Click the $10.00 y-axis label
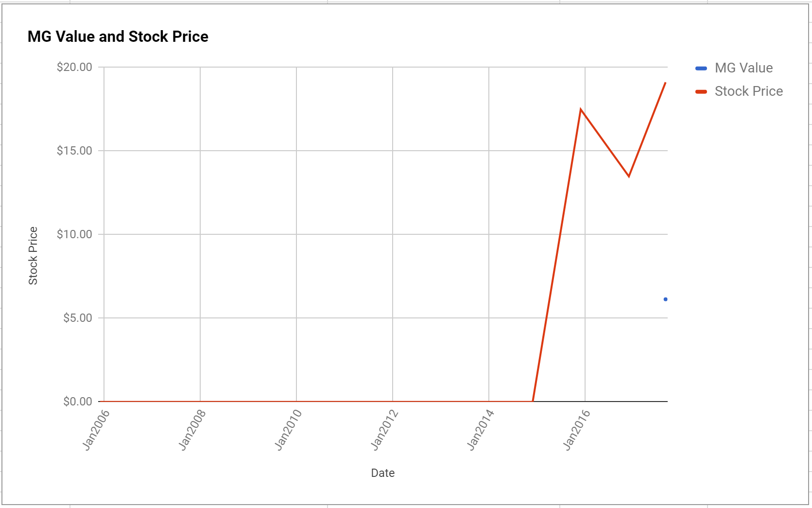Image resolution: width=812 pixels, height=508 pixels. [74, 234]
